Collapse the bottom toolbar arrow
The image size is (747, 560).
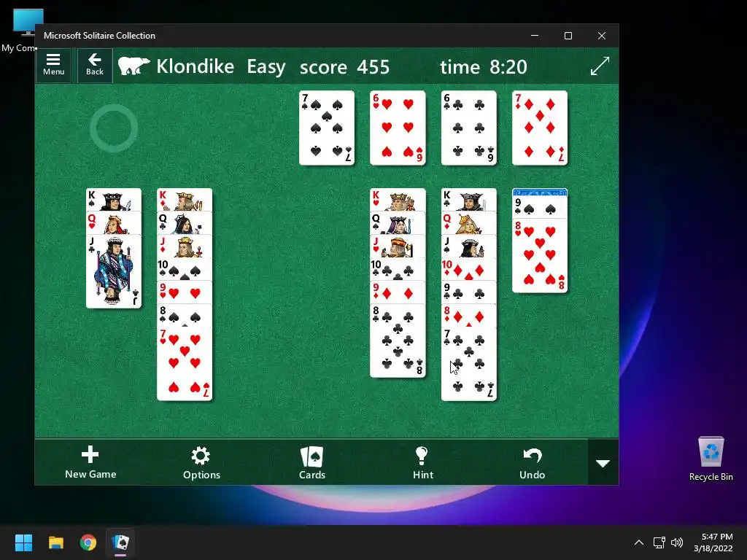[603, 463]
